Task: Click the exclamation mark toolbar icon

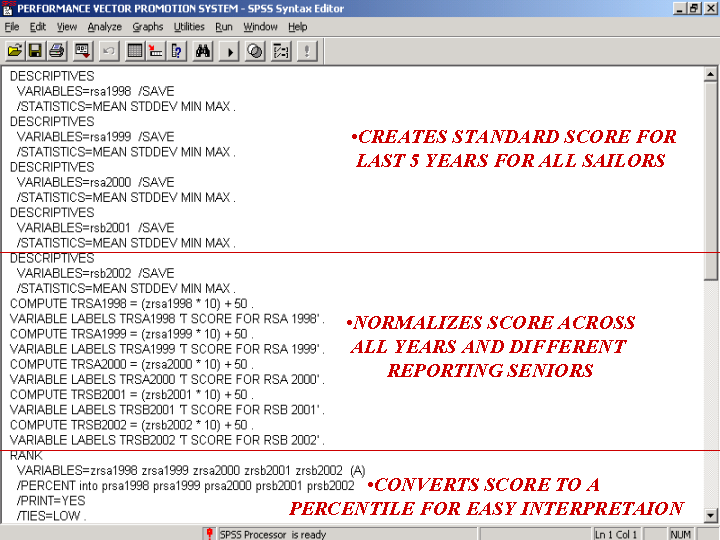Action: pyautogui.click(x=307, y=51)
